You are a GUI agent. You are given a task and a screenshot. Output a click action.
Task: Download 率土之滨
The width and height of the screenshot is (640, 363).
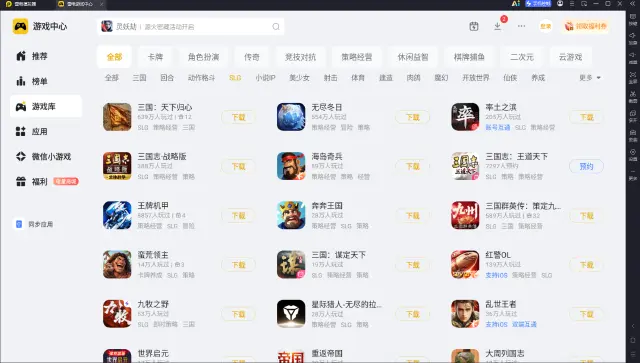click(x=587, y=117)
